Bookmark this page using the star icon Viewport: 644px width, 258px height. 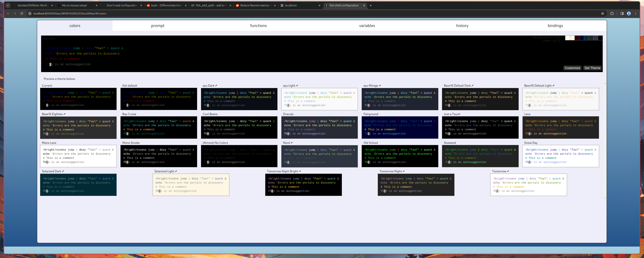(603, 13)
